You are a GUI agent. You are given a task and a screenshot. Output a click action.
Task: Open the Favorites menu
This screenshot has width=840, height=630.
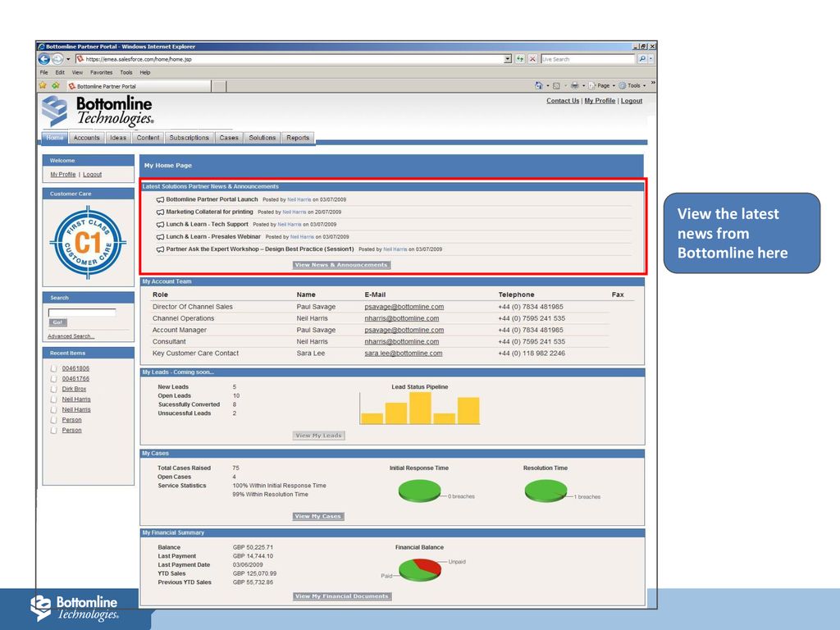point(101,72)
